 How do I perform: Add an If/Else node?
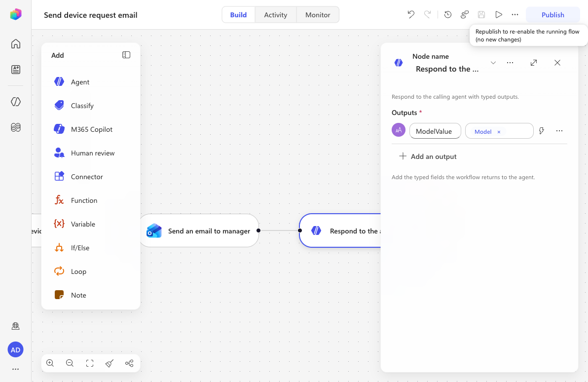pos(91,248)
